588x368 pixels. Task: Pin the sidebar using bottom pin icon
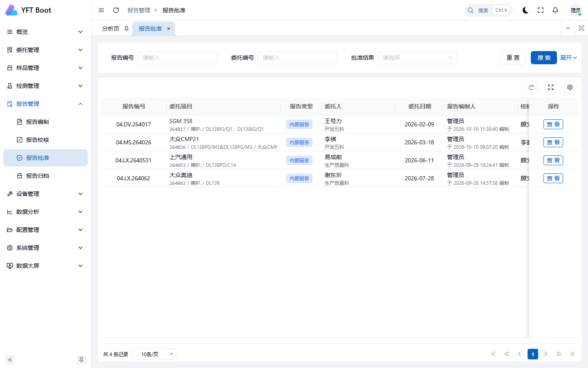point(81,360)
